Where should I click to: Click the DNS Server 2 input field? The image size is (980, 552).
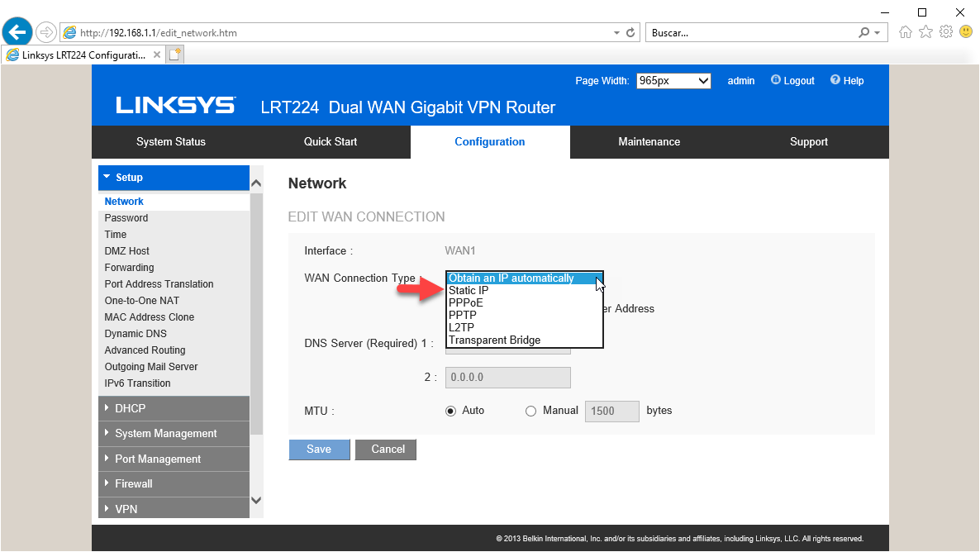[x=507, y=378]
